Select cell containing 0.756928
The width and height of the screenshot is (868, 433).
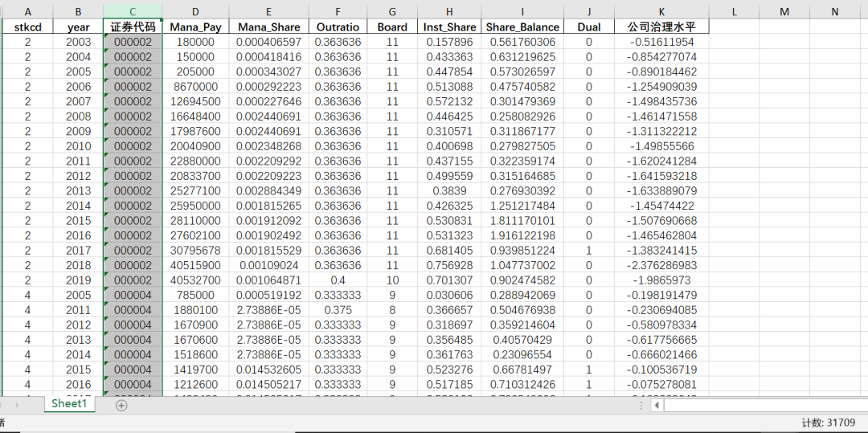tap(449, 265)
